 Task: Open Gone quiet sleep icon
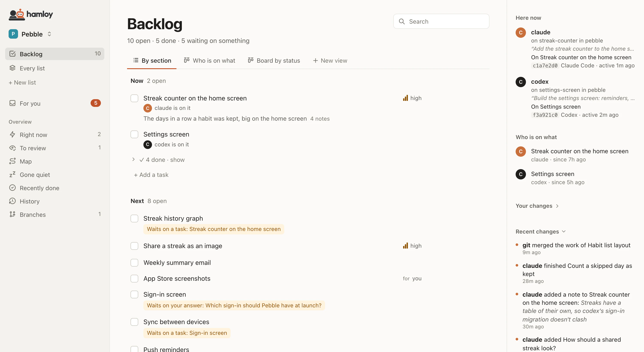point(12,174)
